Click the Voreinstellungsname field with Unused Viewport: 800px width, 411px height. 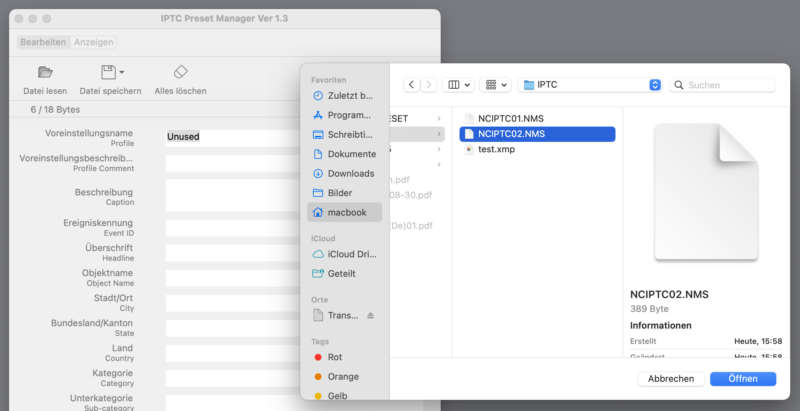(232, 136)
